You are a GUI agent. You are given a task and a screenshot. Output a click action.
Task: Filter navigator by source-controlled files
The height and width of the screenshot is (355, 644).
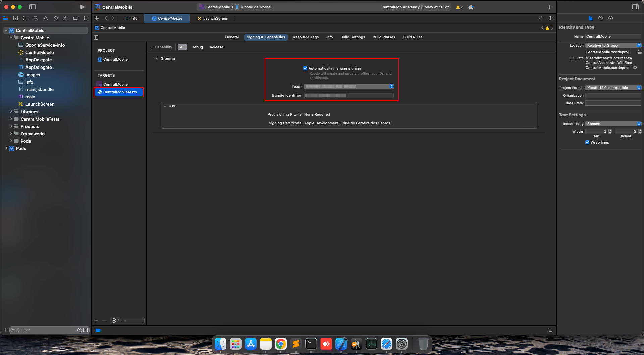pos(85,330)
